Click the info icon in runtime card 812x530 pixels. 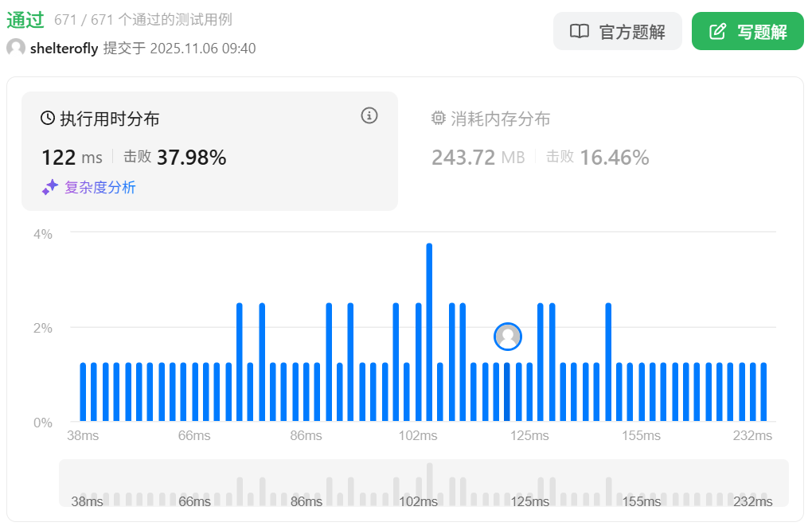coord(369,115)
